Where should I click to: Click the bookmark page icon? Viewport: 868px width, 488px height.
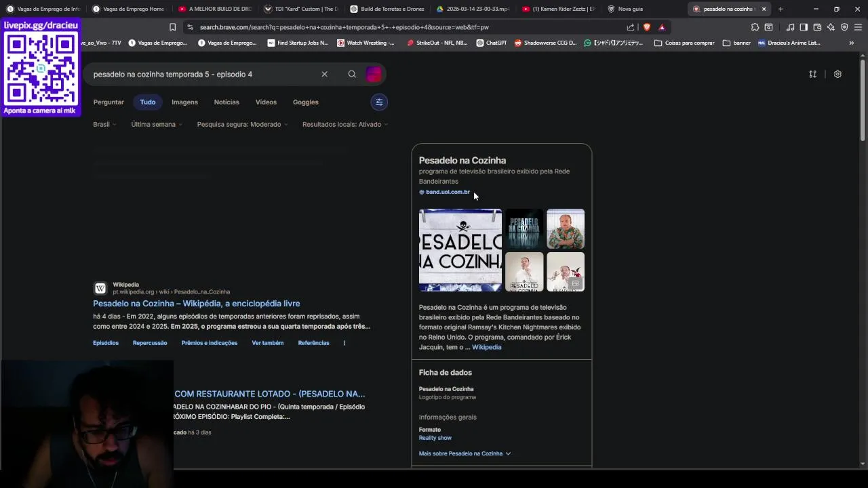[x=172, y=27]
